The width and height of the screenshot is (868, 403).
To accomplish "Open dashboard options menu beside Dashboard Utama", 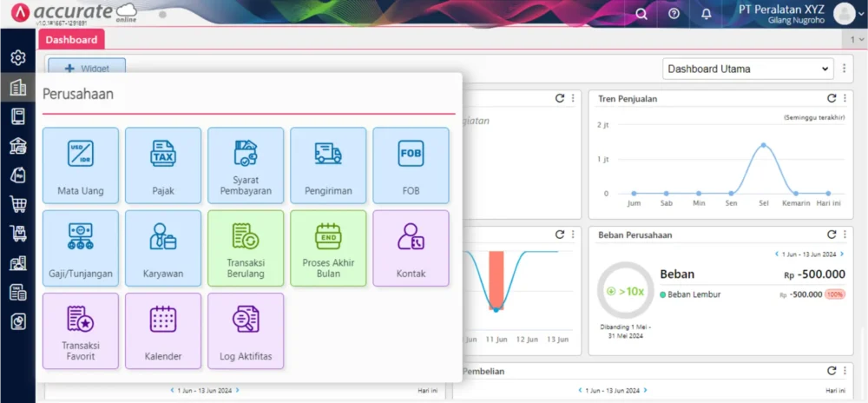I will click(845, 69).
